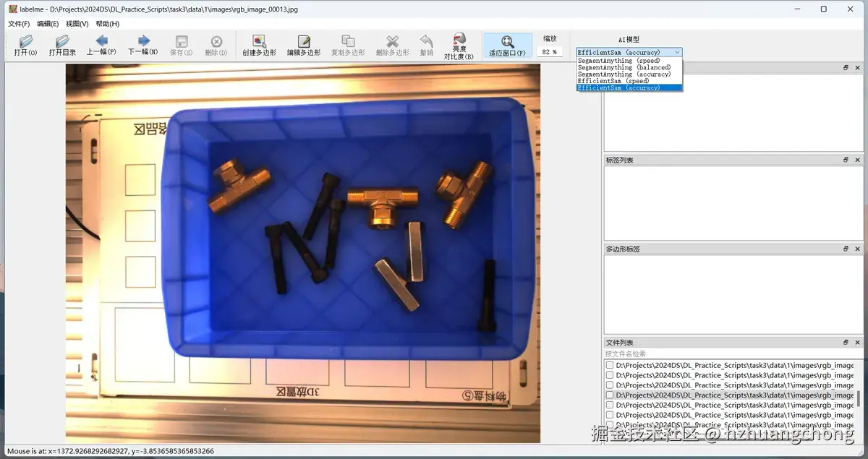868x459 pixels.
Task: Float the 标签列表 panel
Action: point(846,160)
